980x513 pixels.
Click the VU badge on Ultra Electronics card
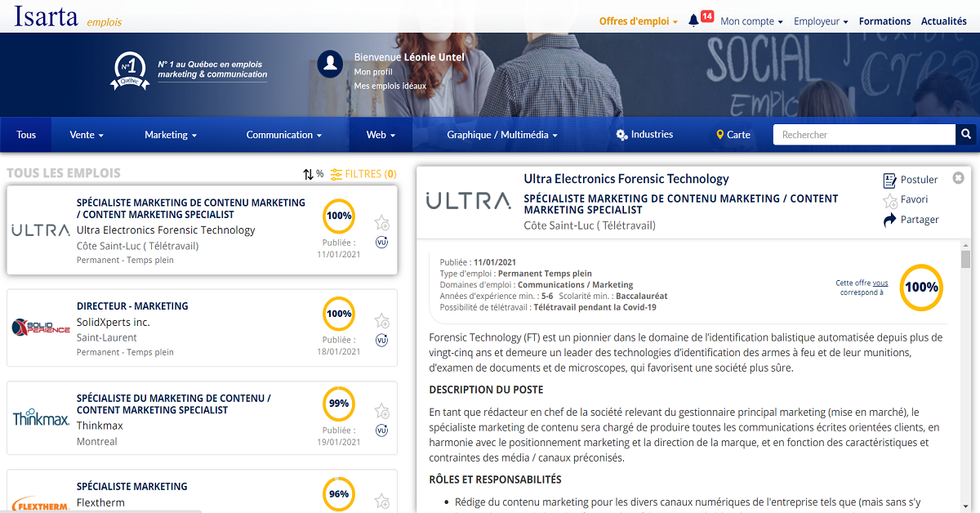tap(381, 242)
